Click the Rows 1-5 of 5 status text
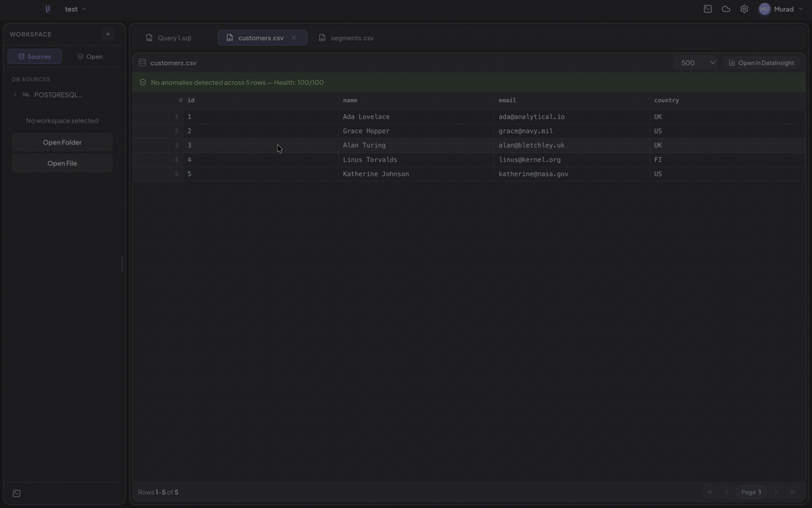 point(158,492)
